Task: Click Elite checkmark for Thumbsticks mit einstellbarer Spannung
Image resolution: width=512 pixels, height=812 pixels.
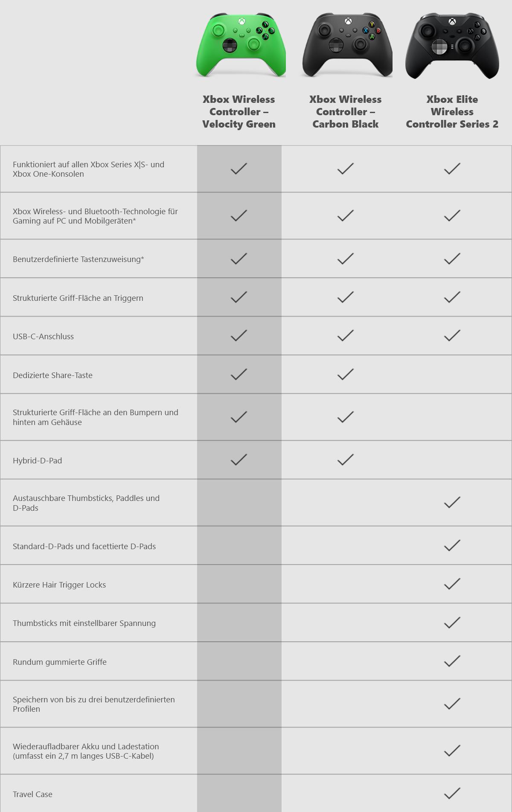Action: coord(452,623)
